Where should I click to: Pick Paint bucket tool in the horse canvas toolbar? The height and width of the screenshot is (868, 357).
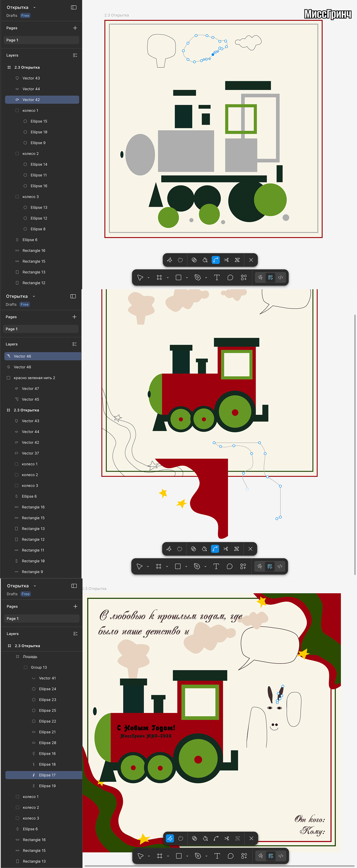(205, 838)
